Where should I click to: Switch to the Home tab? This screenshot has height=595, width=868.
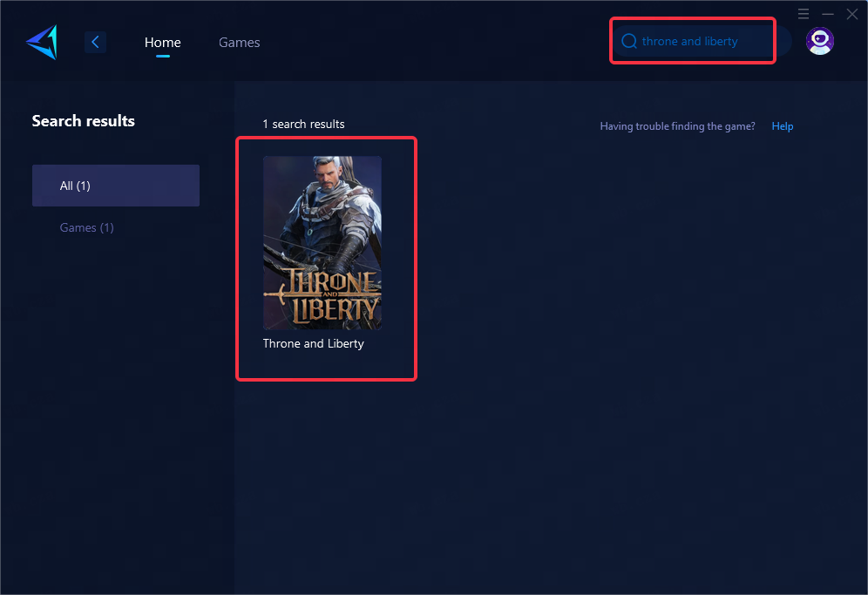pyautogui.click(x=163, y=43)
